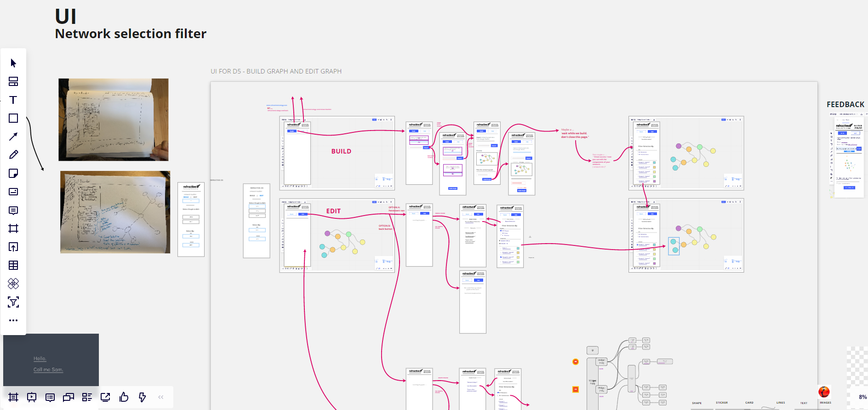Start Presentation mode from bottom toolbar
This screenshot has height=410, width=868.
(32, 397)
